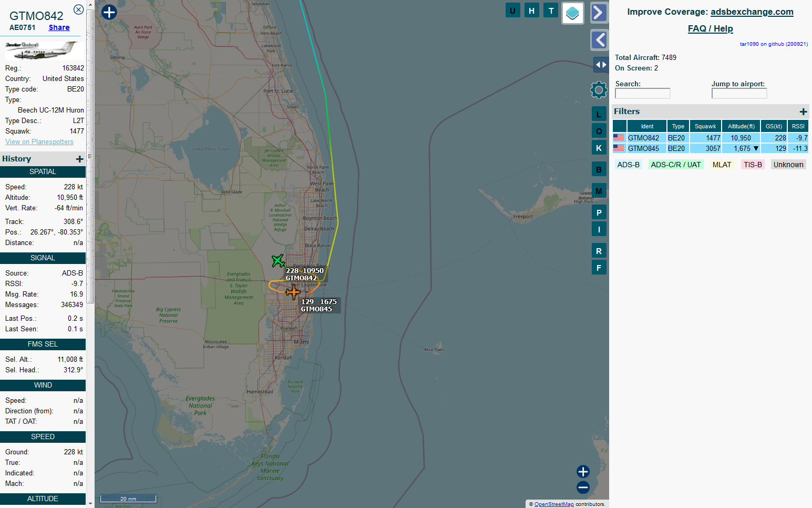Zoom in using the map plus button
This screenshot has width=812, height=508.
pos(583,471)
